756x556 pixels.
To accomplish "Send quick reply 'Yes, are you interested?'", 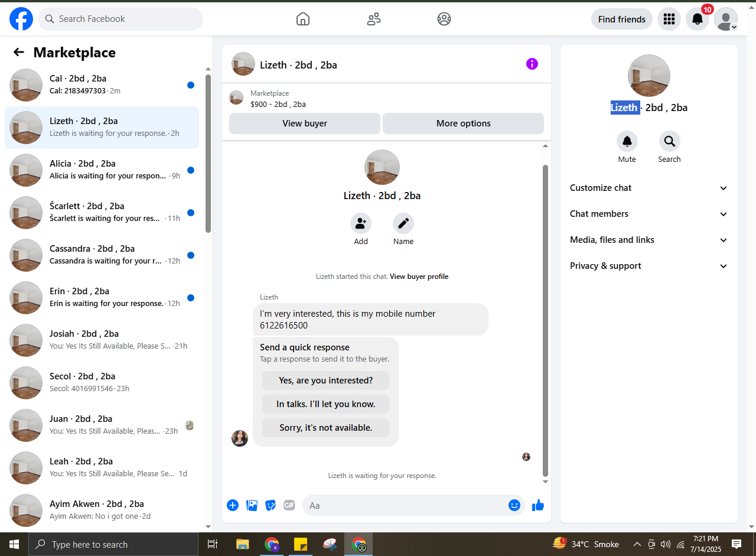I will 325,381.
